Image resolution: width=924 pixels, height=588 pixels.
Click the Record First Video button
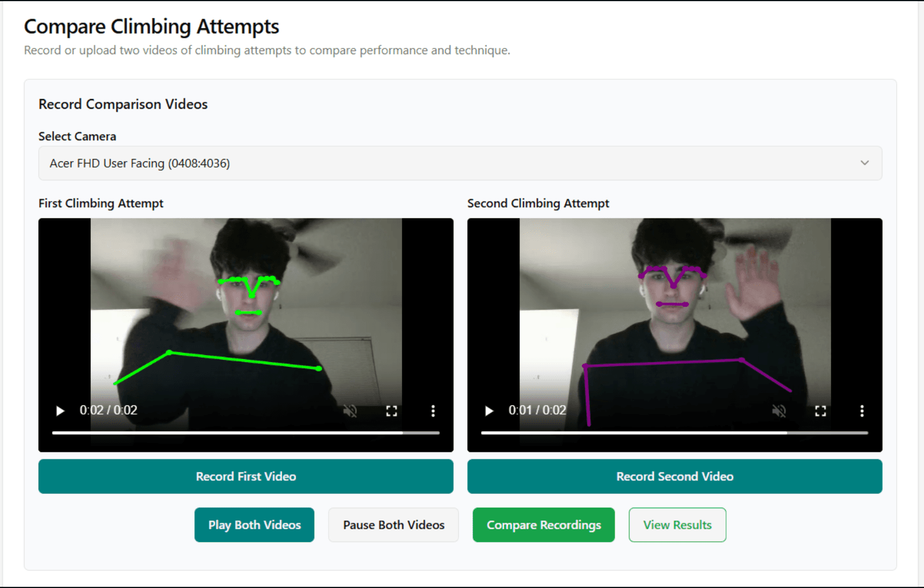coord(246,476)
